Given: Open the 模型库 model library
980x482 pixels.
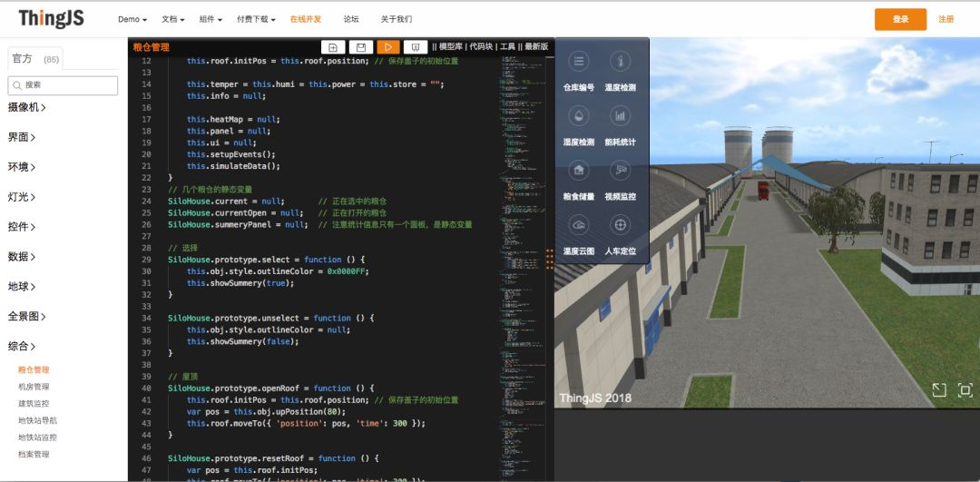Looking at the screenshot, I should (x=453, y=46).
